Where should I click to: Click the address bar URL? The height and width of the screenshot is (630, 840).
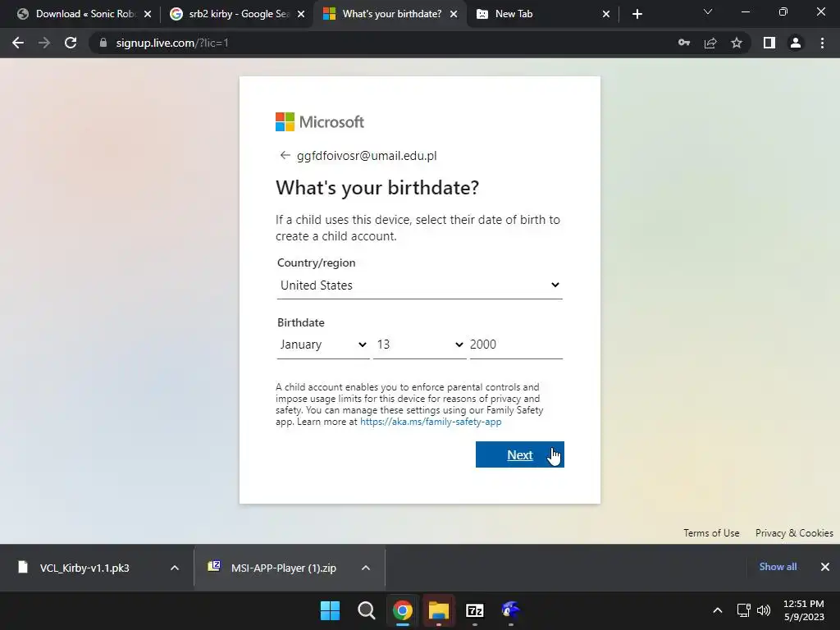(172, 43)
